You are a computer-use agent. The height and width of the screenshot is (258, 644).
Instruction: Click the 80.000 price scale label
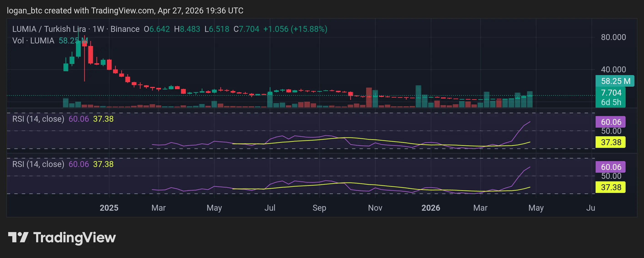(x=613, y=37)
